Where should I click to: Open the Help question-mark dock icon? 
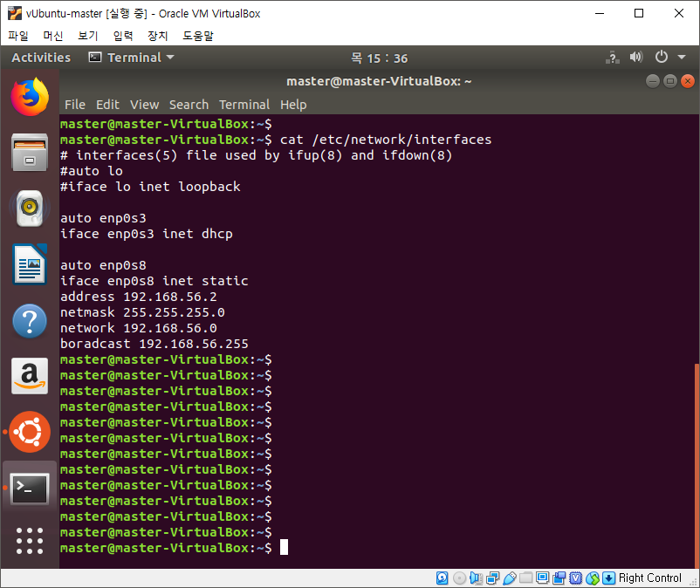click(30, 321)
